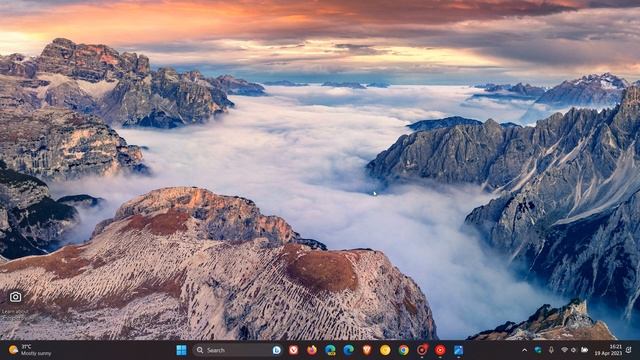Open red circular app beside blue icon
The height and width of the screenshot is (360, 640).
pyautogui.click(x=440, y=350)
